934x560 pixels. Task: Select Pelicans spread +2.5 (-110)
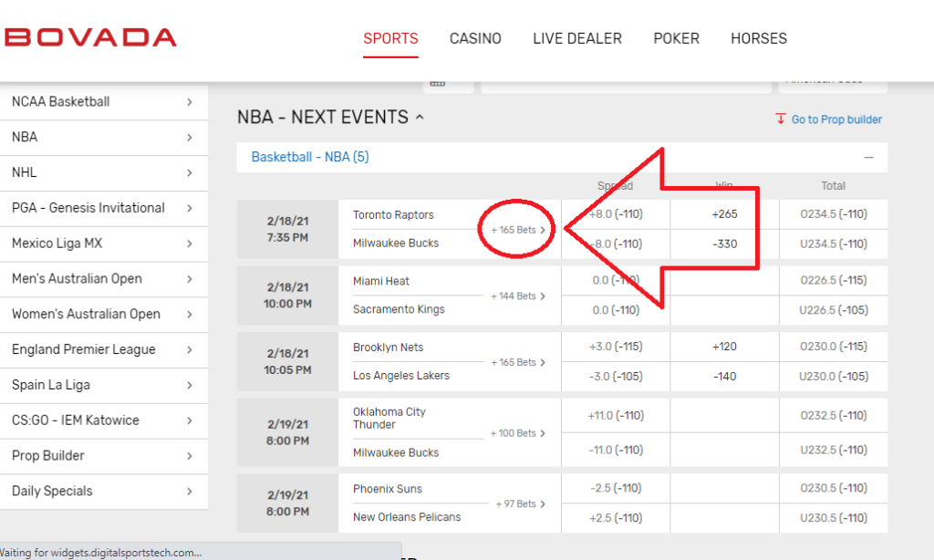616,518
